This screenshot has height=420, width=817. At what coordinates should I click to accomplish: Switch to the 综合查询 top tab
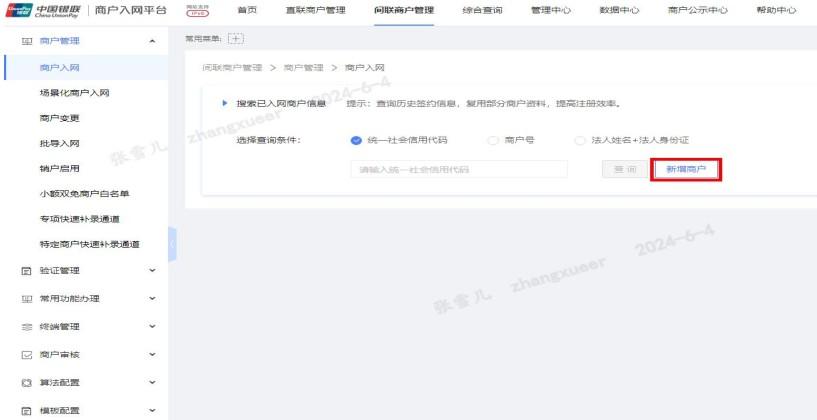482,10
